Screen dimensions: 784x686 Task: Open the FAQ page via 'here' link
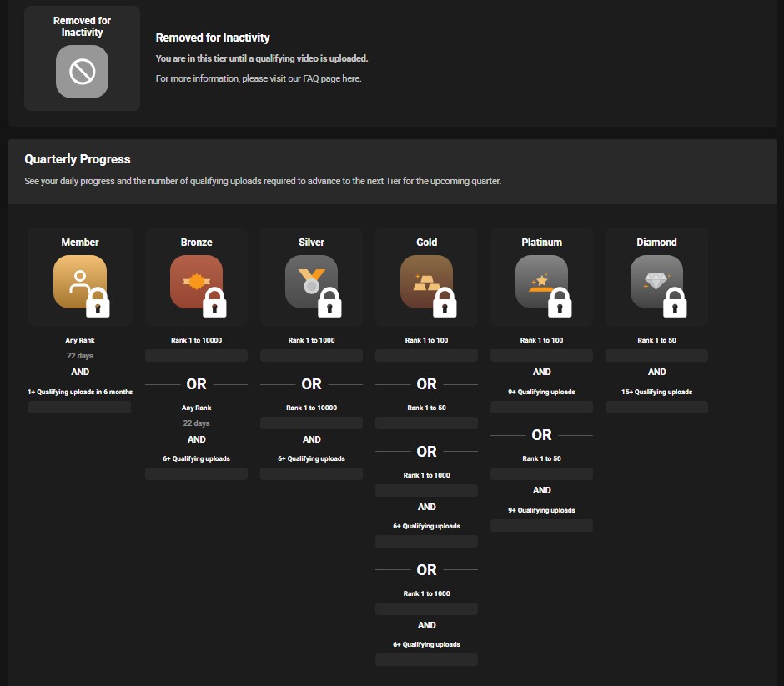350,78
